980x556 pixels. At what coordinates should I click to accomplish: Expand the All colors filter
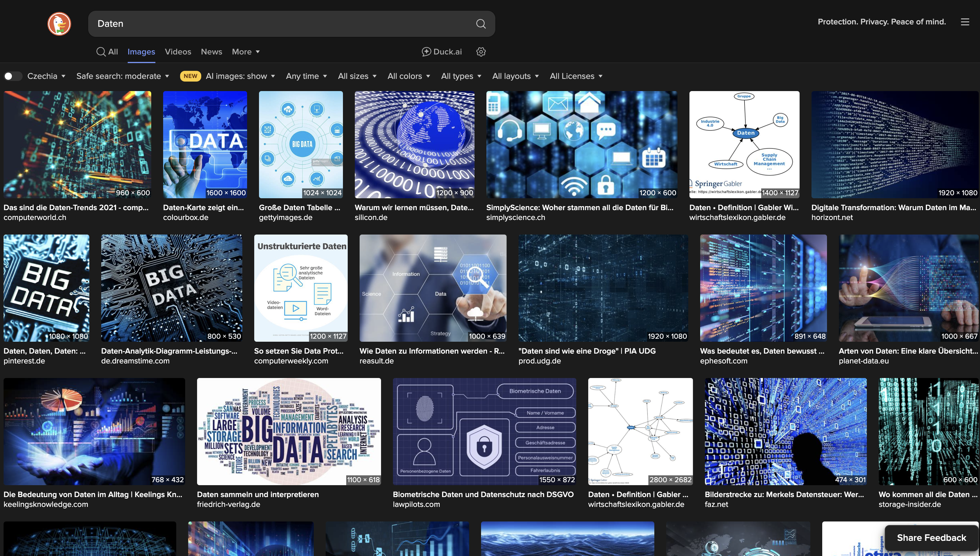(409, 76)
